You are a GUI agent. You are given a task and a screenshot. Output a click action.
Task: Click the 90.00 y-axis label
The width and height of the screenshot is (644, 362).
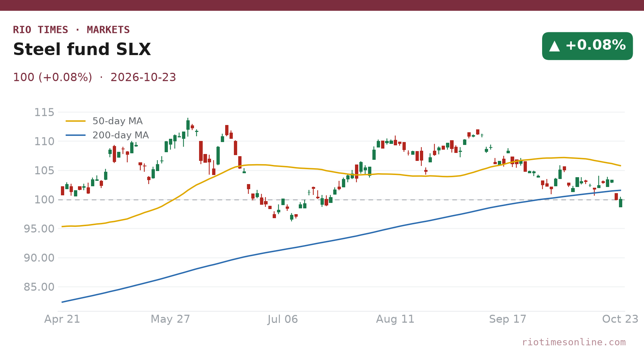(39, 258)
